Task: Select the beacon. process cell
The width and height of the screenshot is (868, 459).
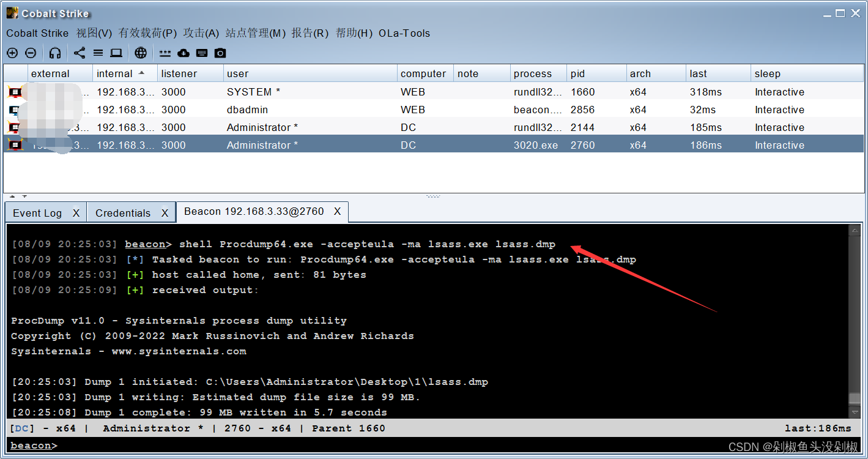Action: (x=538, y=110)
